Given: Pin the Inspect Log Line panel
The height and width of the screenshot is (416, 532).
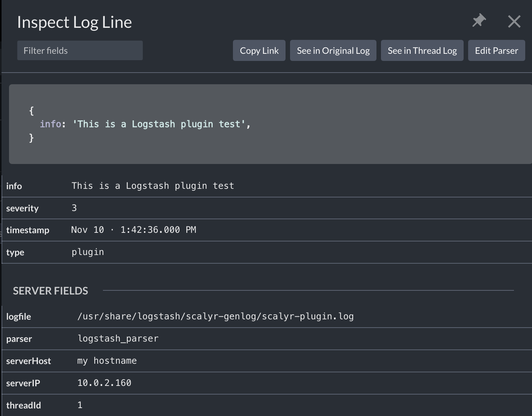Looking at the screenshot, I should [x=479, y=21].
